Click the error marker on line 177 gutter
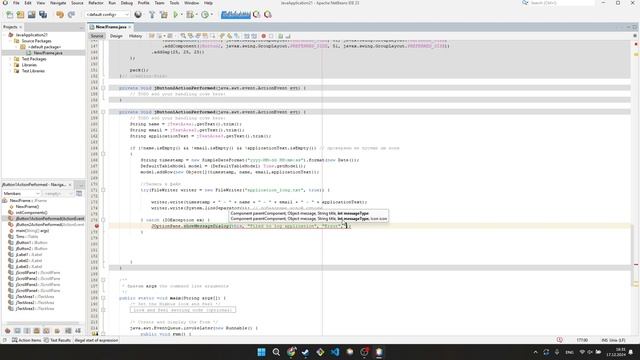 click(x=97, y=226)
